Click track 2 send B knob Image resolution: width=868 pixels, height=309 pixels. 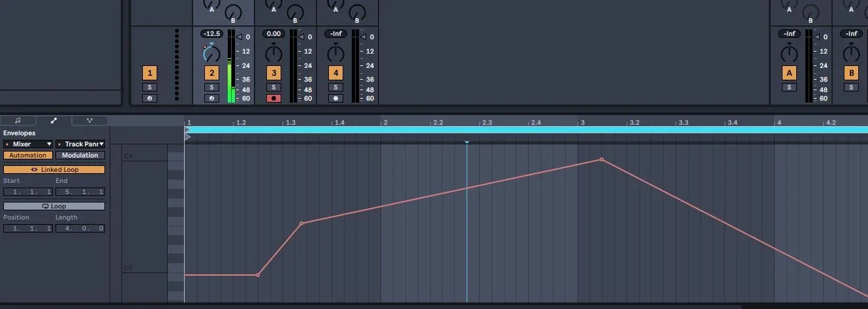click(x=233, y=12)
